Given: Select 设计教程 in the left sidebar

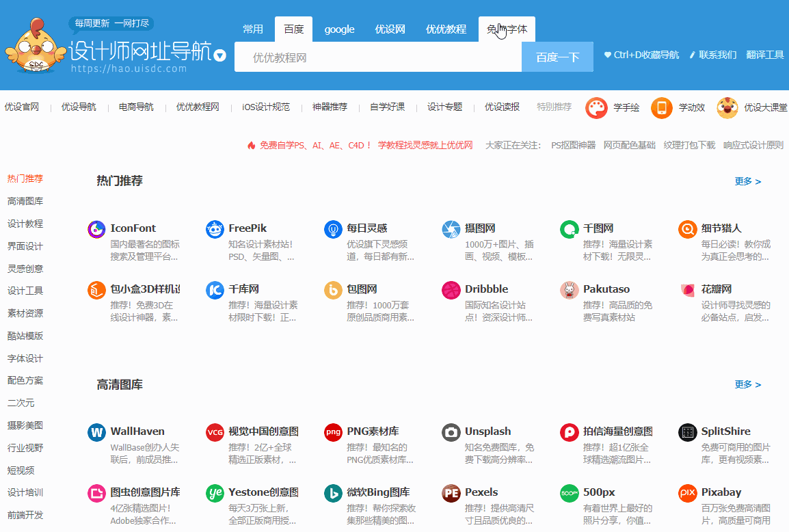Looking at the screenshot, I should pyautogui.click(x=25, y=224).
